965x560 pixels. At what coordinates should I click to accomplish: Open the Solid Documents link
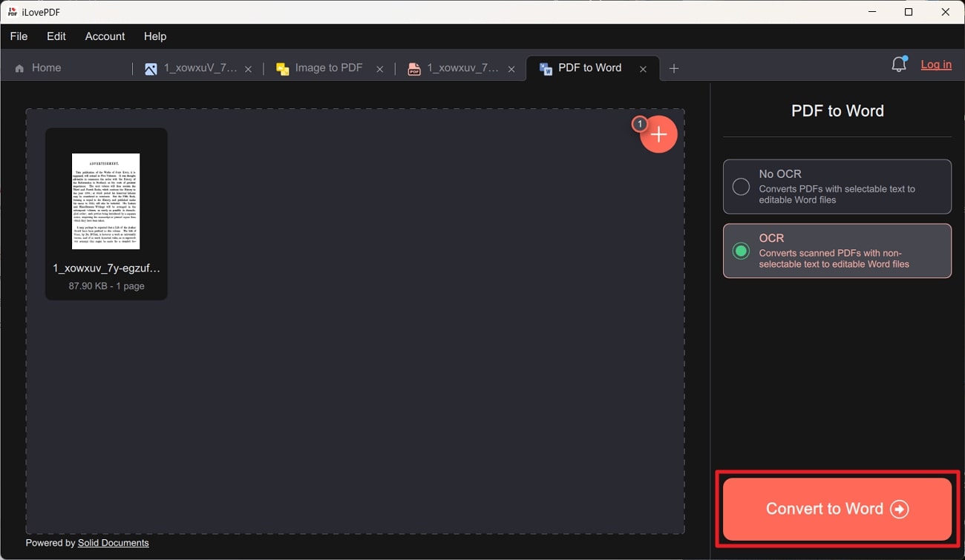point(113,543)
